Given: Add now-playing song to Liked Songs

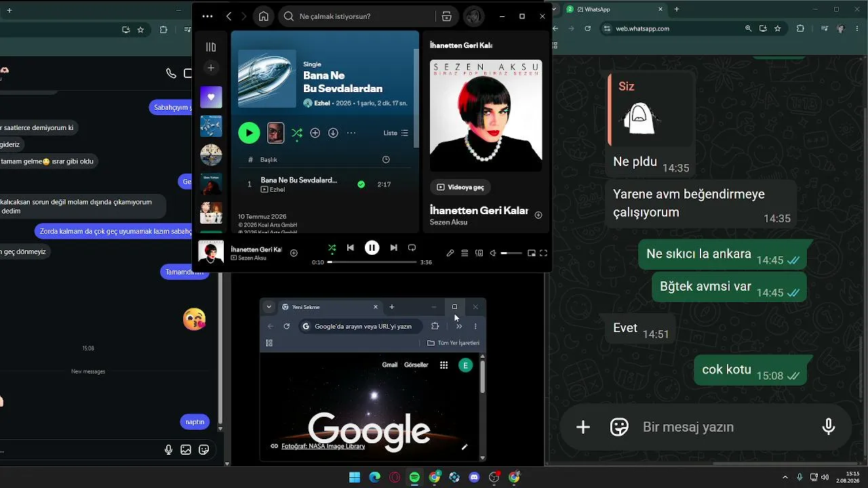Looking at the screenshot, I should pyautogui.click(x=294, y=253).
